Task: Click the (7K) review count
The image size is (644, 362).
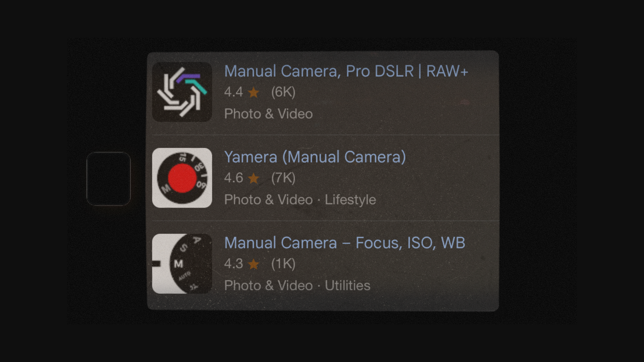Action: click(x=283, y=178)
